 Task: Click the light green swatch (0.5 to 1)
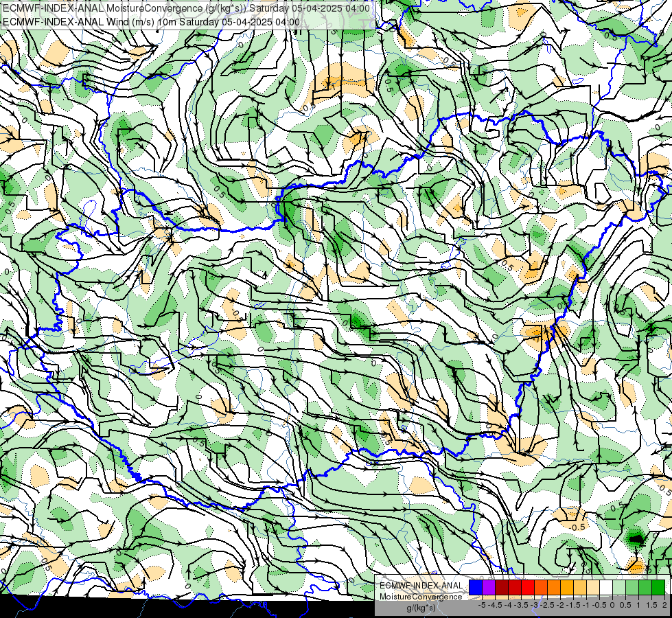[x=632, y=587]
